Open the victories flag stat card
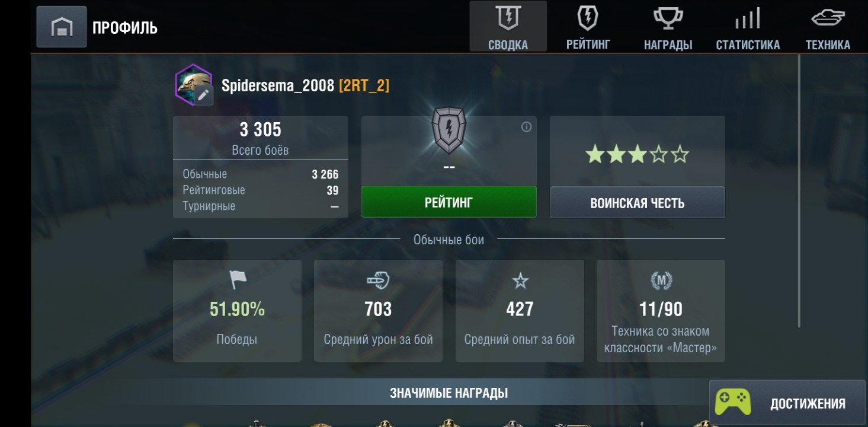The image size is (868, 427). pos(237,311)
